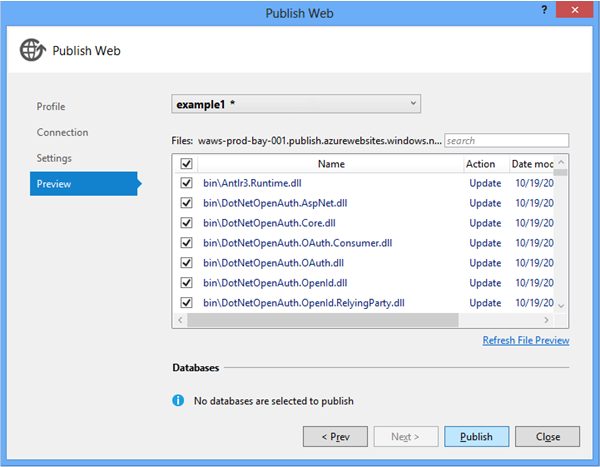This screenshot has width=600, height=467.
Task: Uncheck bin\DotNetOpenAuth.OAuth.Consumer.dll checkbox
Action: 186,243
